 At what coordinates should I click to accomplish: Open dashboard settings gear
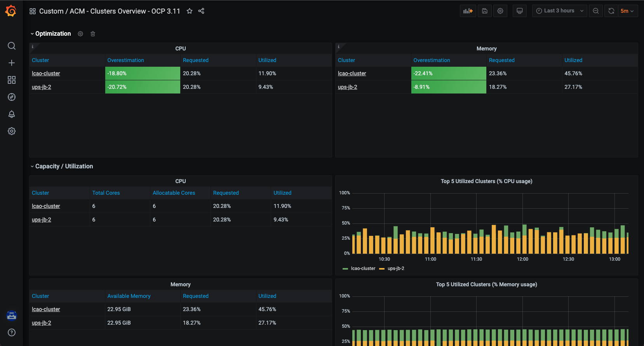pyautogui.click(x=500, y=11)
